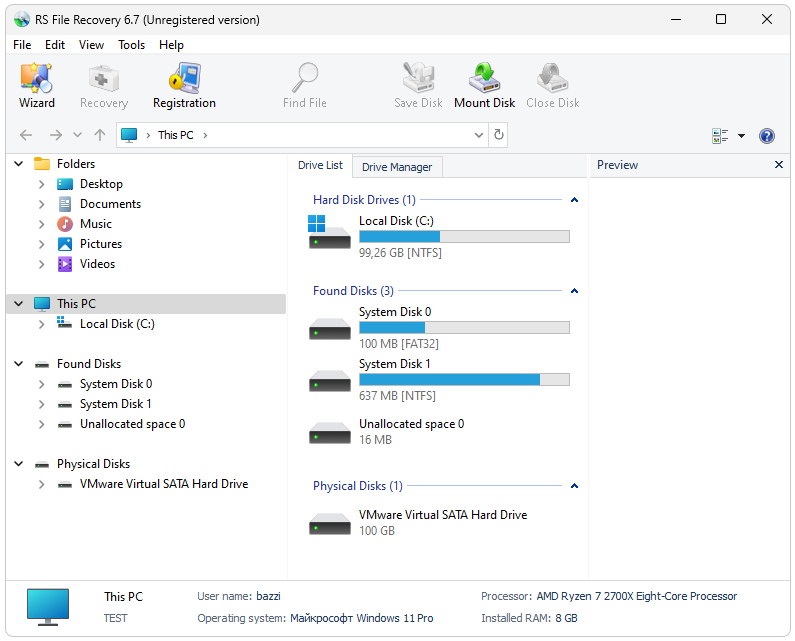Open the Registration dialog
Viewport: 795px width, 641px height.
coord(184,85)
